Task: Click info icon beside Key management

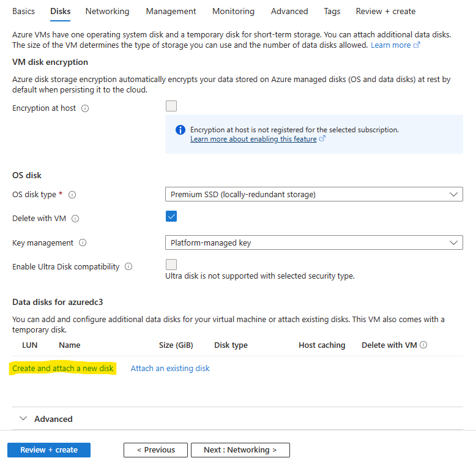Action: [83, 242]
